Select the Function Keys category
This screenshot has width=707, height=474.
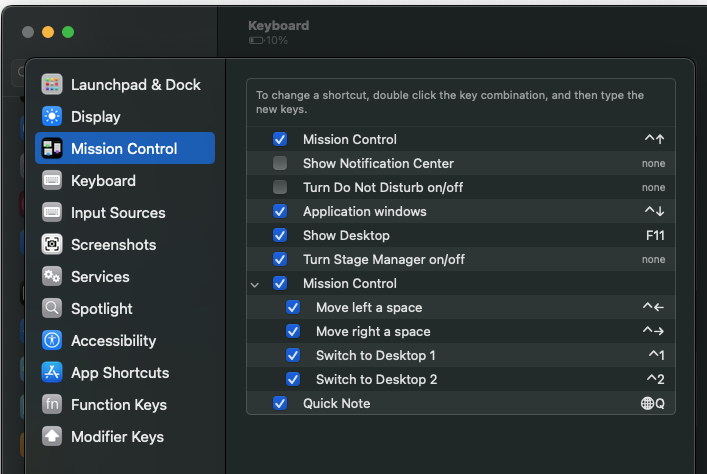click(118, 405)
